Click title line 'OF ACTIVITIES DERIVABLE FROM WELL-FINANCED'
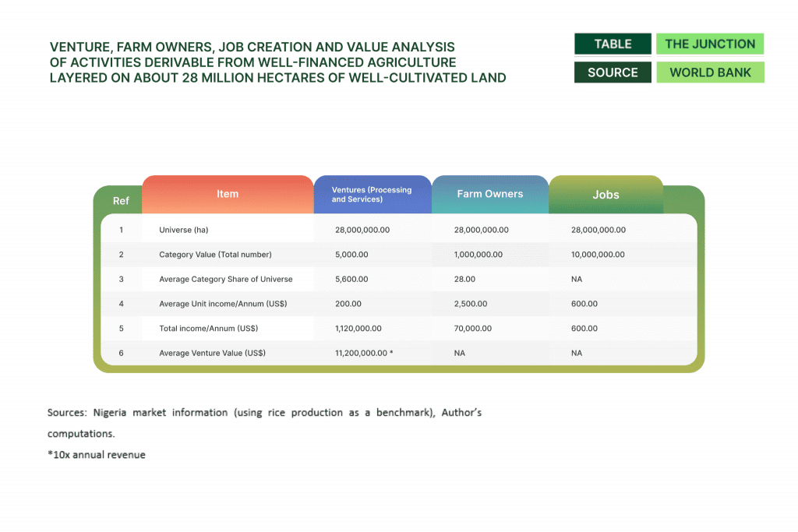The width and height of the screenshot is (798, 532). coord(253,62)
